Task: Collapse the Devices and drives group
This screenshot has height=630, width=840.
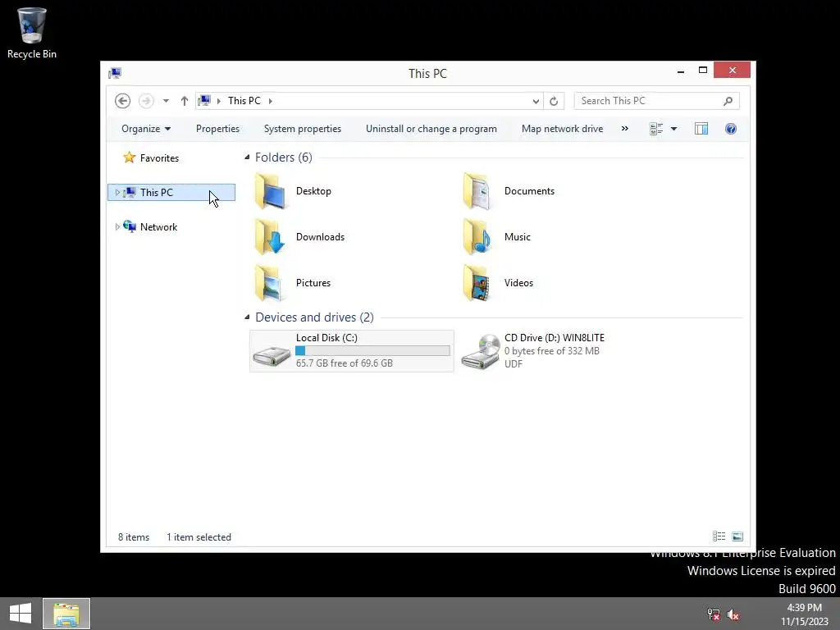Action: 247,317
